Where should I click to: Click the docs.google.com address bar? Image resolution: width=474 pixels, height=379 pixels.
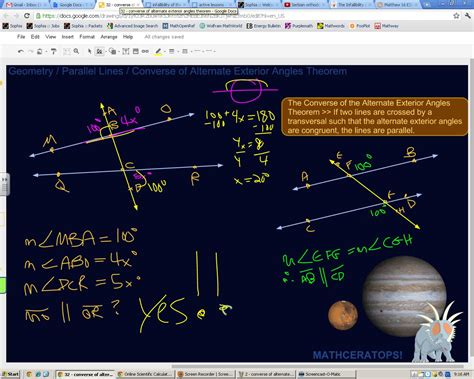coord(243,16)
